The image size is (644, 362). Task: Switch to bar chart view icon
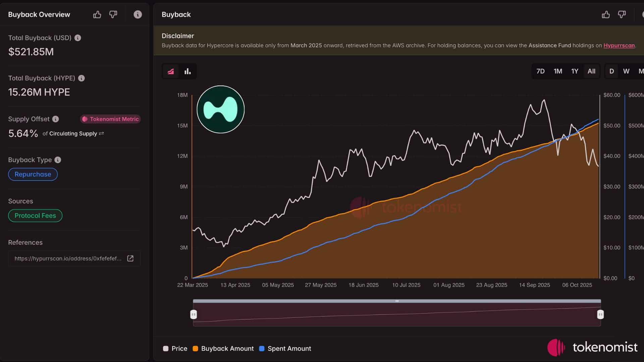187,71
